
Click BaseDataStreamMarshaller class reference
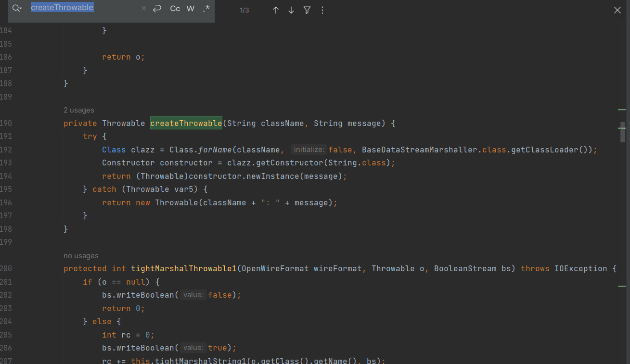pyautogui.click(x=420, y=150)
